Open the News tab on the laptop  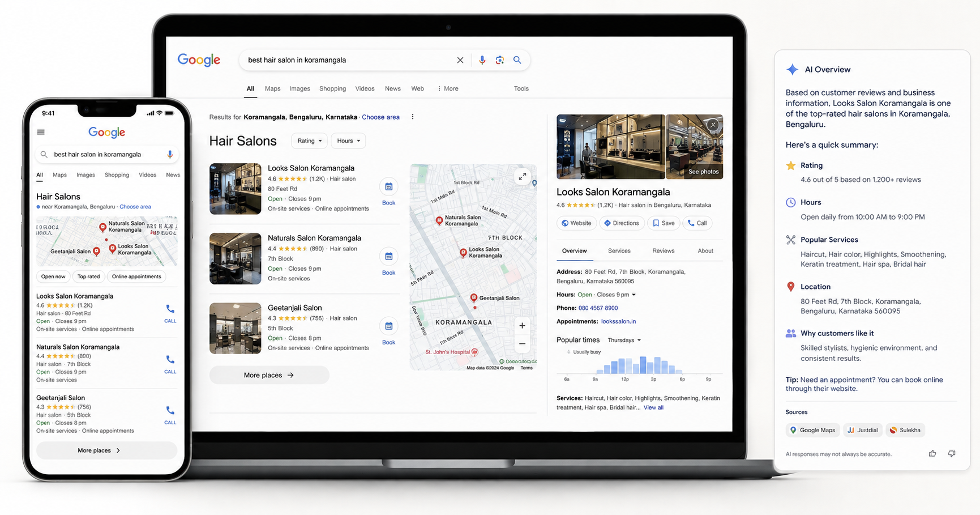(x=393, y=89)
